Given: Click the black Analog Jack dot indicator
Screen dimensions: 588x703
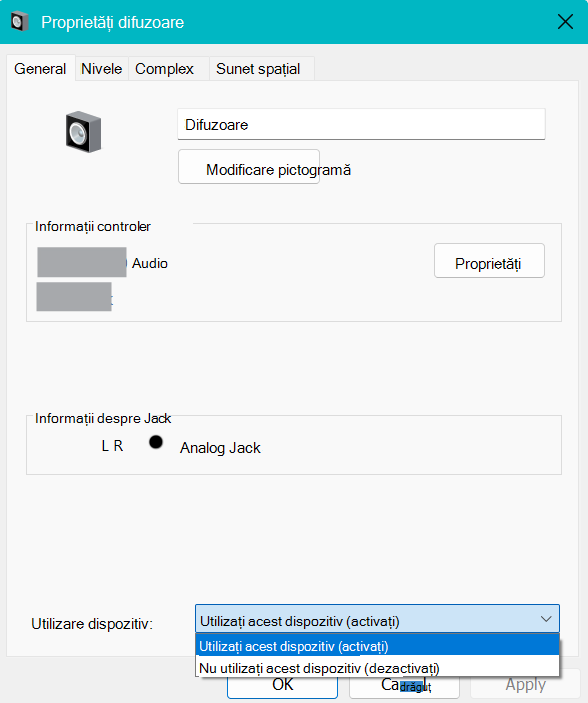Looking at the screenshot, I should 156,442.
